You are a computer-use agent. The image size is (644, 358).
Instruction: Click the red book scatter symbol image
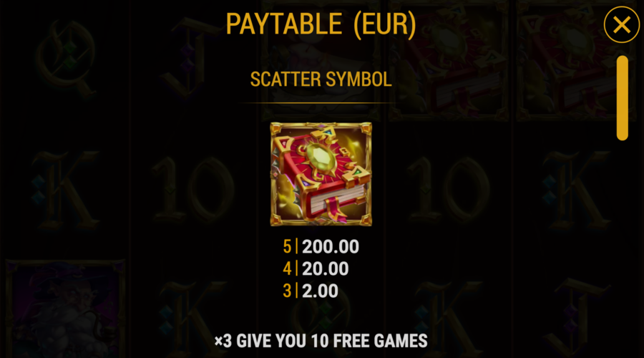click(321, 174)
